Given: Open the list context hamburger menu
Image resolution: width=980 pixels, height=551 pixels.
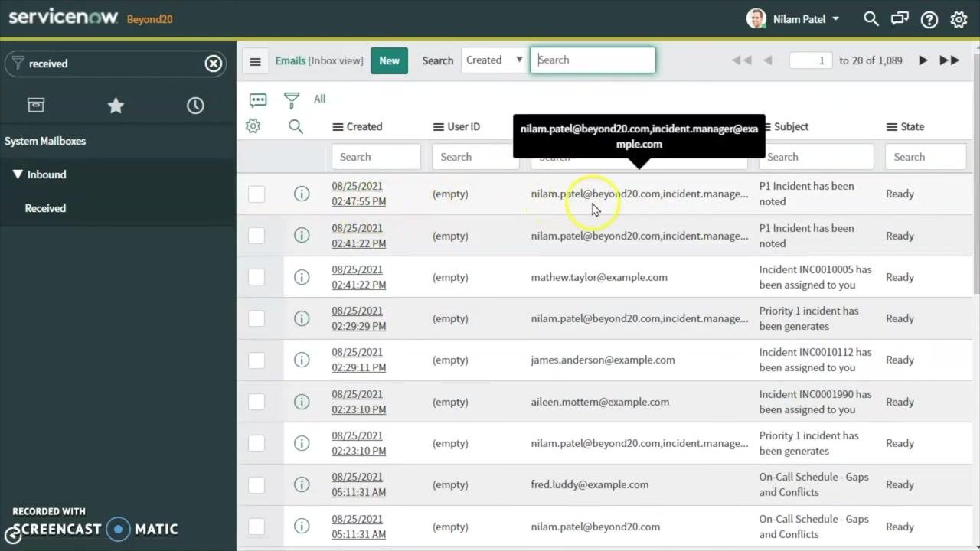Looking at the screenshot, I should coord(256,61).
